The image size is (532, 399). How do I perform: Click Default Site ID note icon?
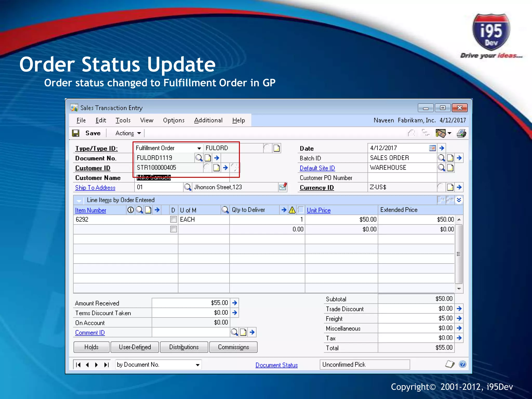(450, 168)
